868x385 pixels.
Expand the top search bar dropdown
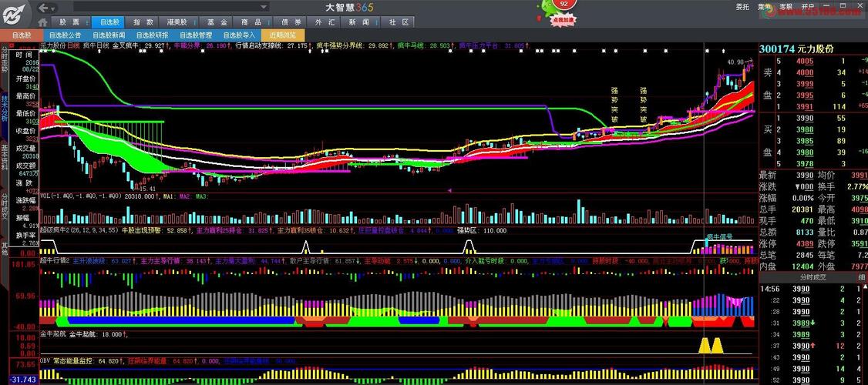(264, 7)
